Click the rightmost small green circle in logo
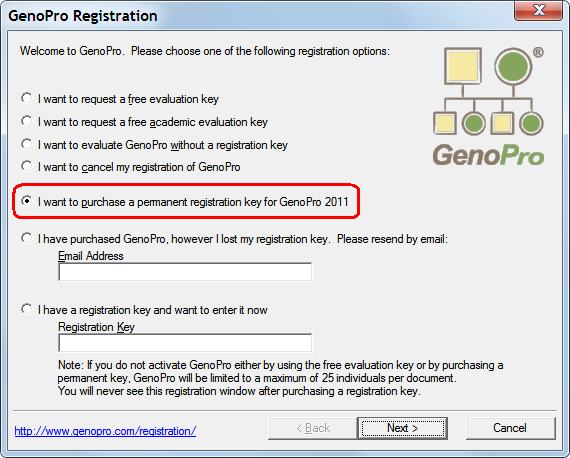 point(531,124)
